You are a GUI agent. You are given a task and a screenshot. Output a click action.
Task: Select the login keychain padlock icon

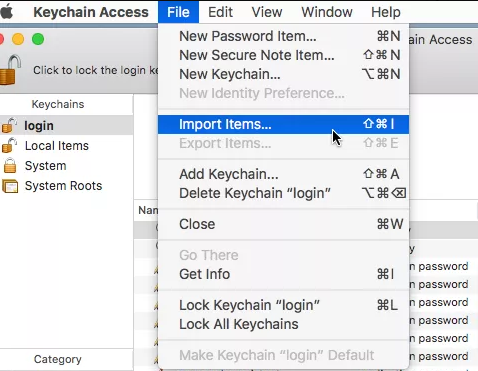point(9,125)
